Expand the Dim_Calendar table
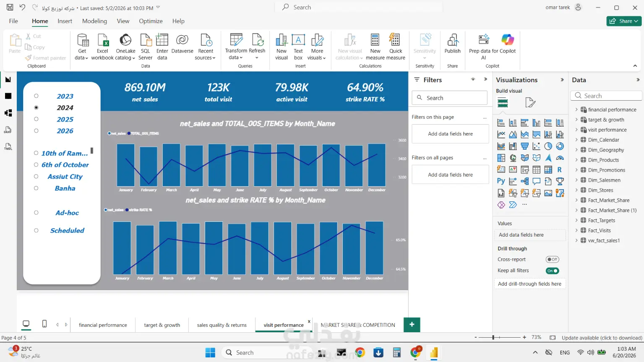The height and width of the screenshot is (362, 644). 576,140
